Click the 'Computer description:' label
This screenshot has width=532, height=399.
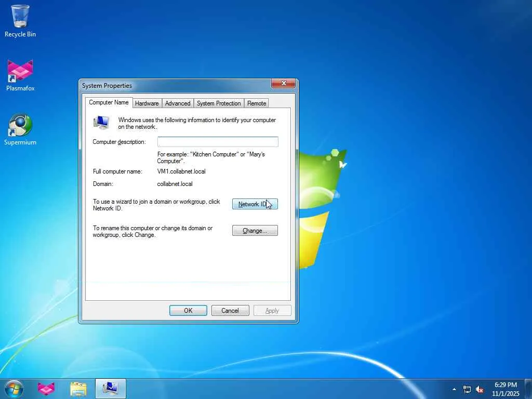pos(119,142)
